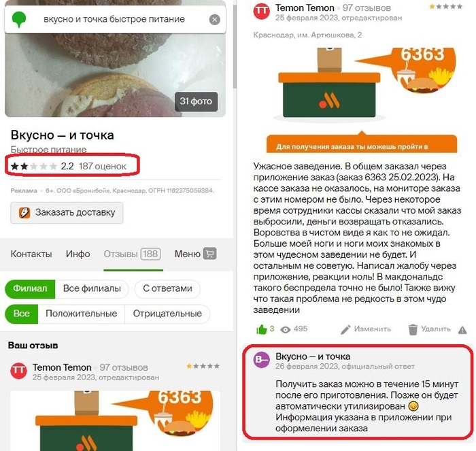This screenshot has width=476, height=451.
Task: Open the Отзывы 188 tab
Action: 133,254
